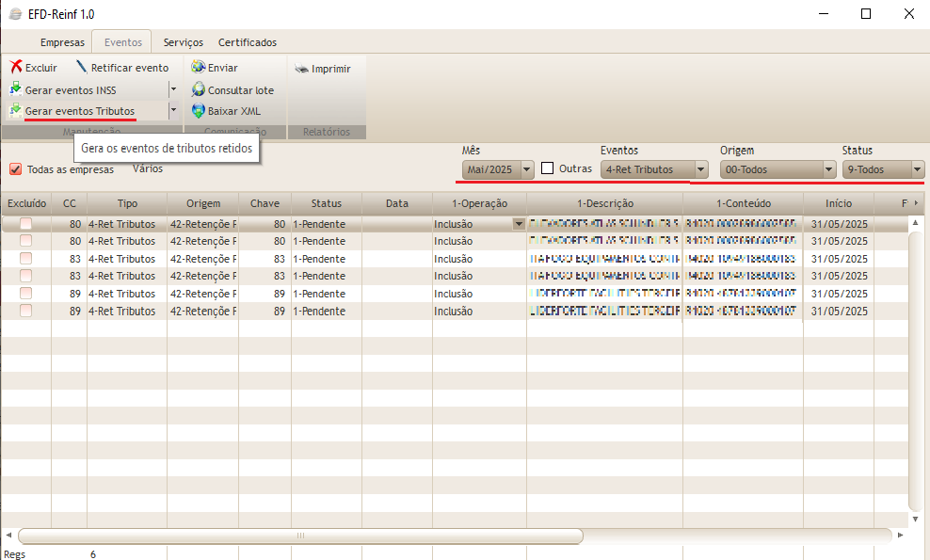
Task: Sort by the Chave column header
Action: point(265,203)
